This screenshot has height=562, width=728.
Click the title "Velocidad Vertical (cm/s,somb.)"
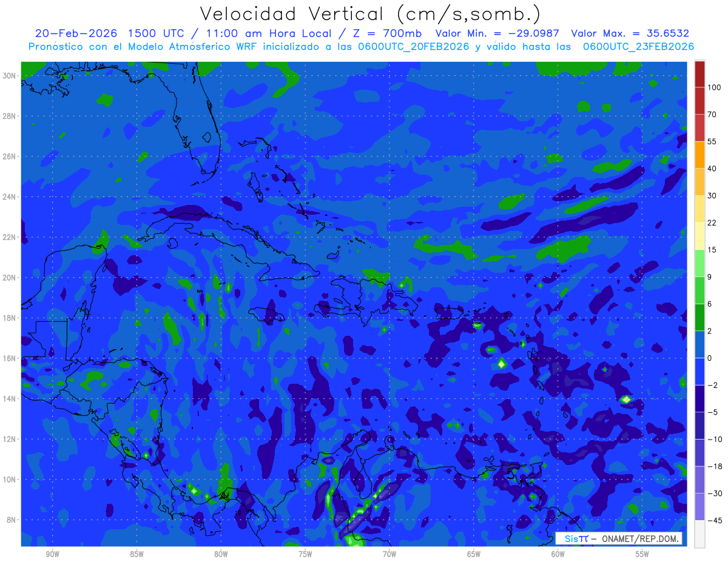(x=371, y=15)
